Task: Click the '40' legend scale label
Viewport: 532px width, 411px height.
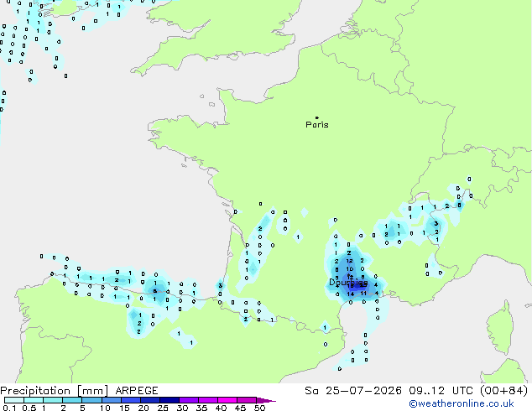Action: pos(221,408)
